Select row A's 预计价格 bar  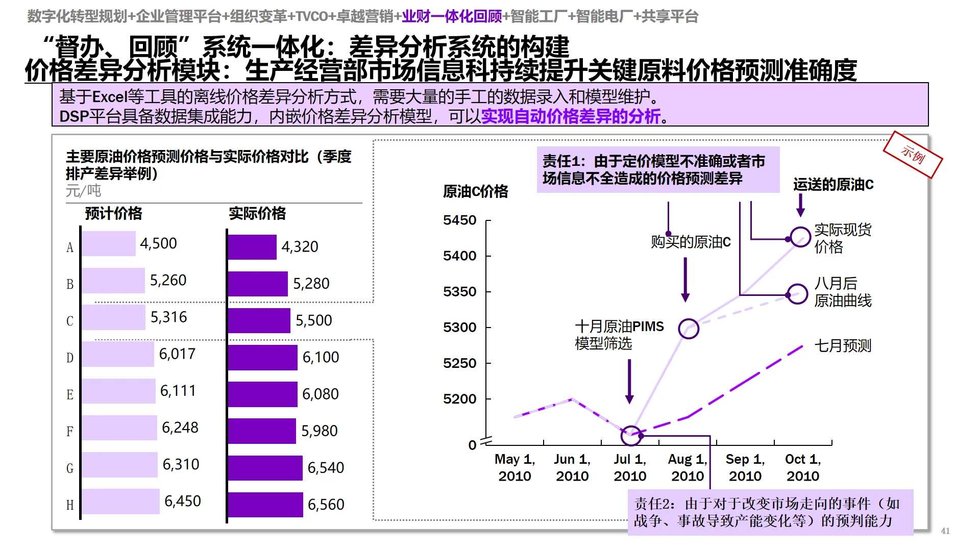110,243
